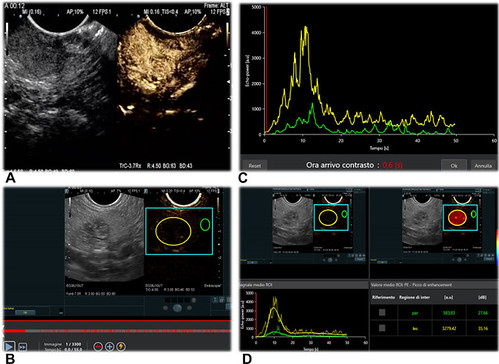The image size is (499, 364).
Task: Click the red minus round icon
Action: pyautogui.click(x=98, y=347)
